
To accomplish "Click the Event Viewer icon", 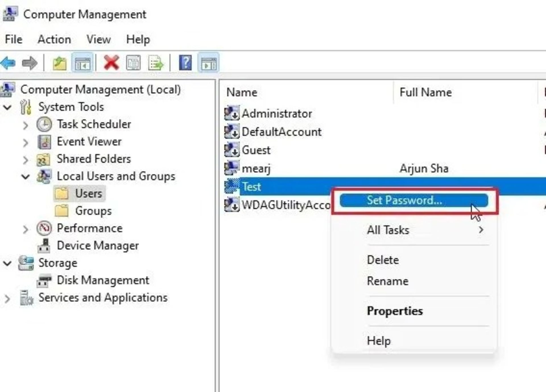I will click(44, 142).
